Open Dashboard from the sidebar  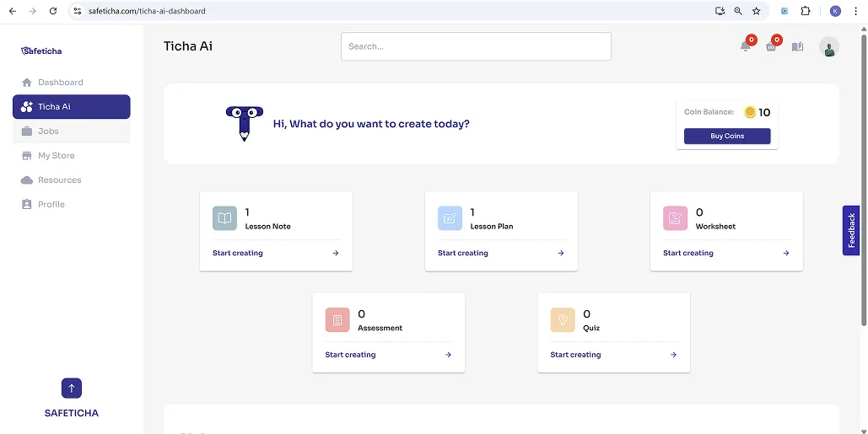point(72,83)
